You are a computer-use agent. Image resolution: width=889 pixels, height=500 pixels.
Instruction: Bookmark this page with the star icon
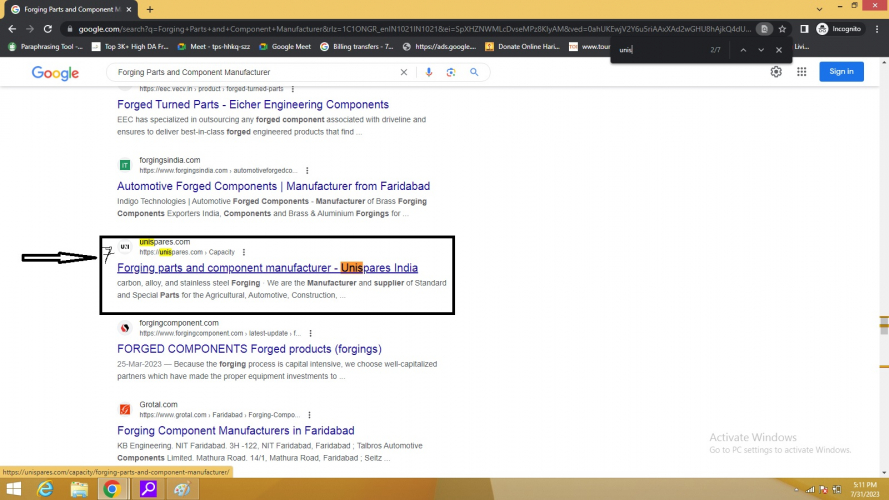click(782, 29)
